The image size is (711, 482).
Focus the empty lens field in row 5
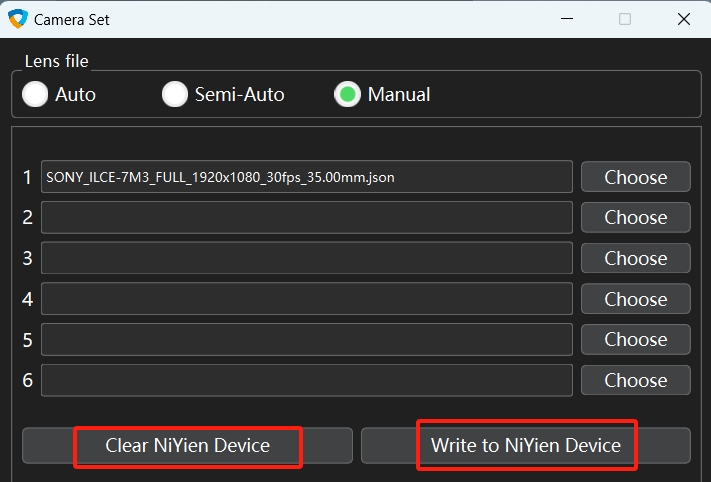pyautogui.click(x=307, y=339)
